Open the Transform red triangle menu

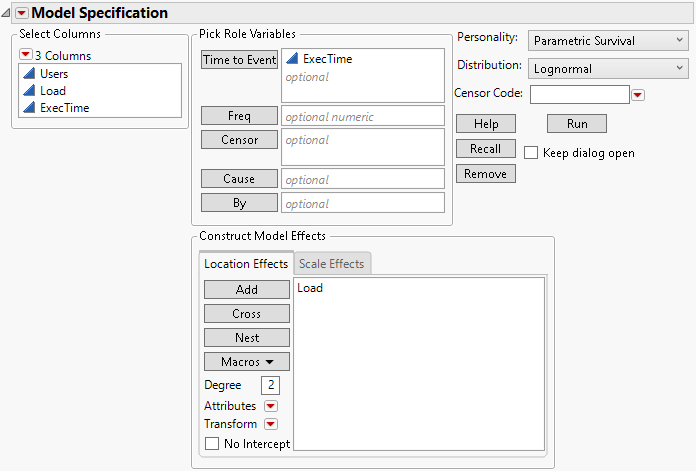pyautogui.click(x=270, y=424)
